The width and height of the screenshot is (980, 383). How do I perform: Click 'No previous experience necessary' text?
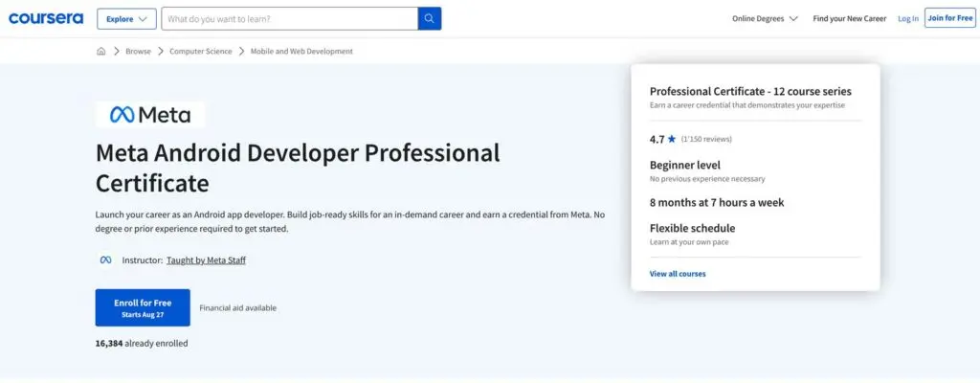pos(707,179)
